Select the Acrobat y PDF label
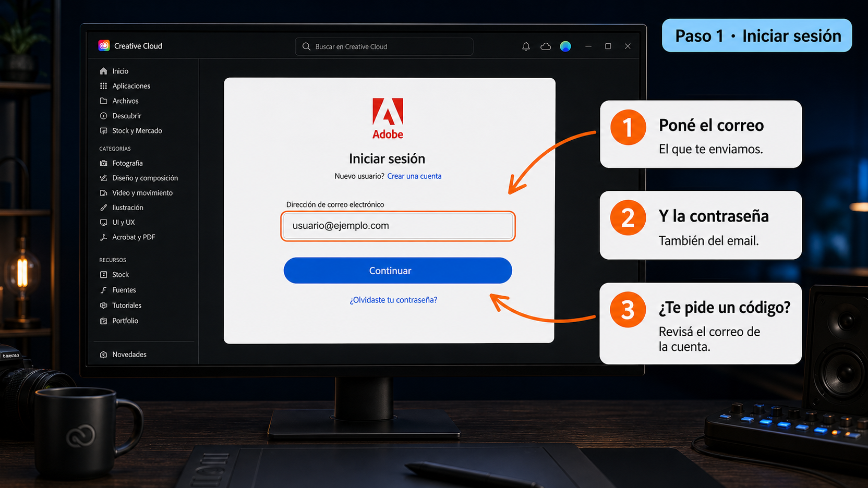This screenshot has width=868, height=488. [134, 237]
